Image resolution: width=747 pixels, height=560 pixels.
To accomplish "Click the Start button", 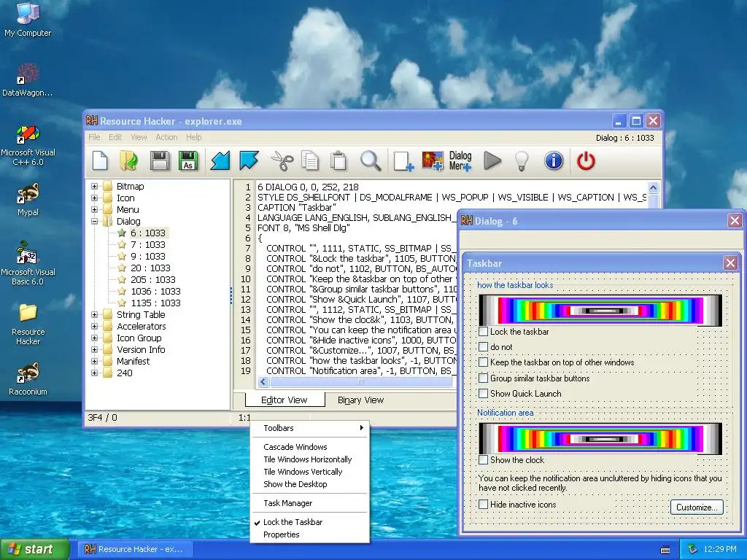I will [x=34, y=549].
